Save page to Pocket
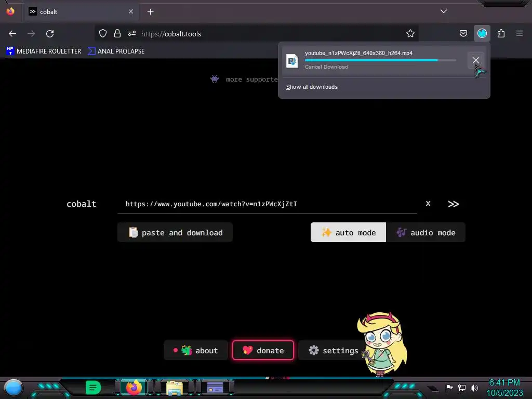 (463, 33)
